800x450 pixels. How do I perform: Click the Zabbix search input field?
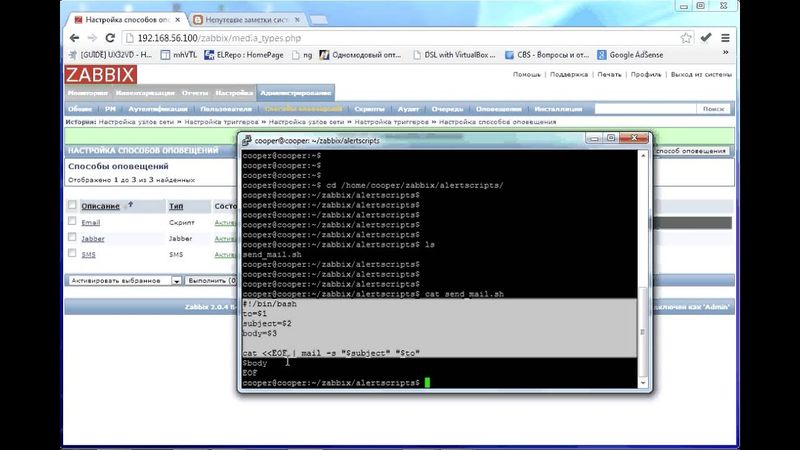pos(645,109)
